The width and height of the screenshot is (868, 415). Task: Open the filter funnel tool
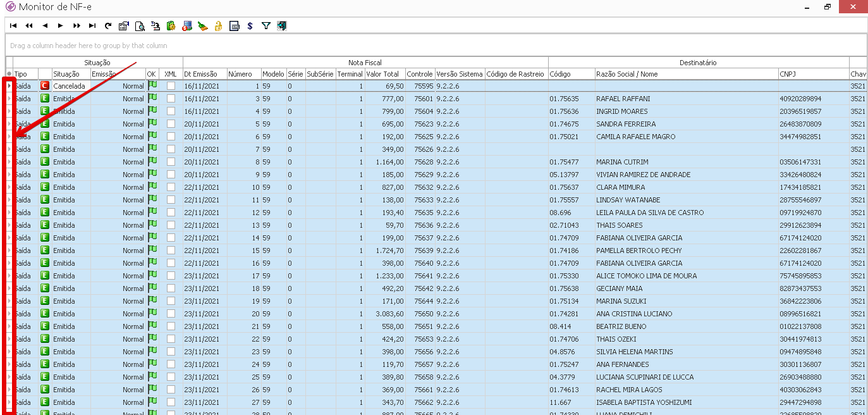(x=266, y=26)
